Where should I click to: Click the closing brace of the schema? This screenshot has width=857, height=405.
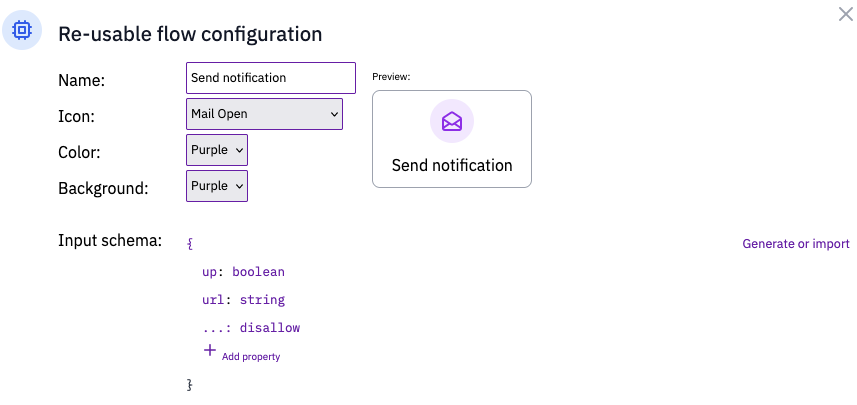pos(190,385)
